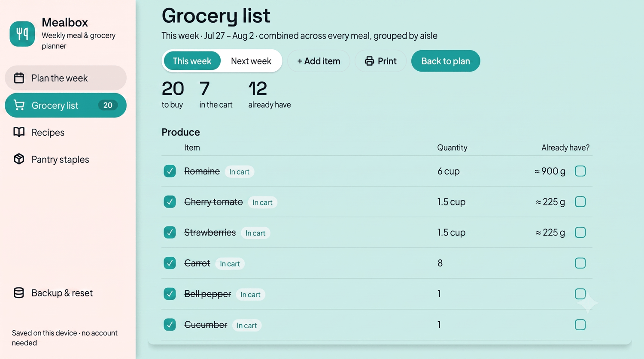
Task: Open Recipes via the book icon
Action: coord(19,132)
